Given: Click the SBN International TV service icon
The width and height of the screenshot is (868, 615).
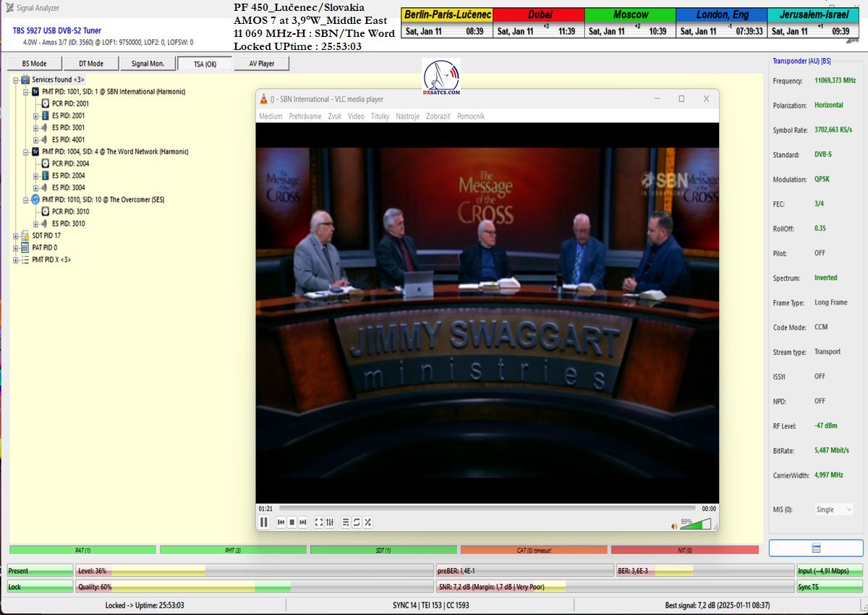Looking at the screenshot, I should click(35, 92).
